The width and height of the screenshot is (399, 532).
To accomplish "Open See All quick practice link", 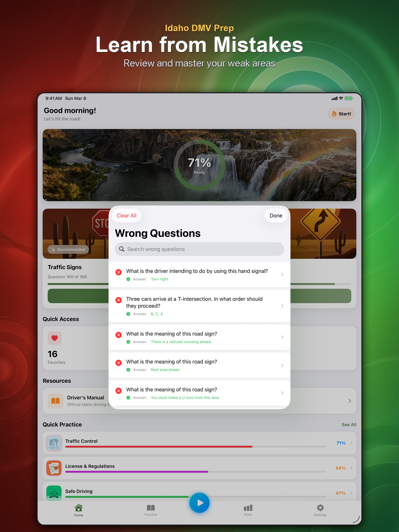I will point(349,425).
